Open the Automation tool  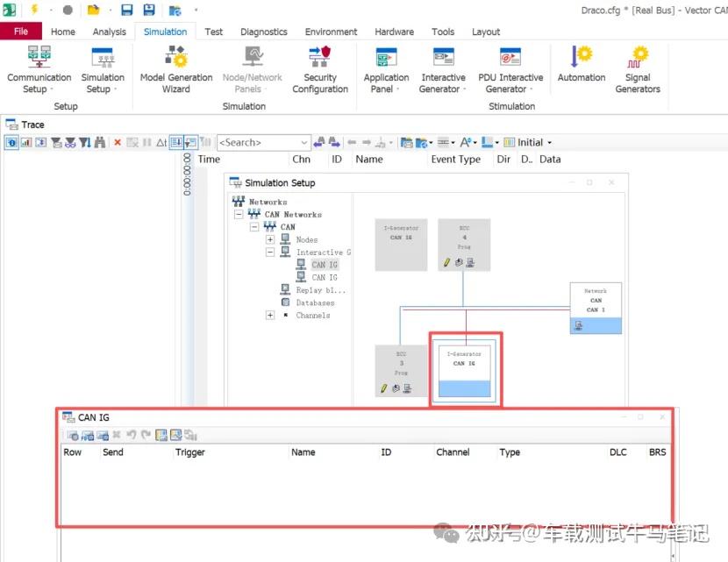click(x=581, y=64)
